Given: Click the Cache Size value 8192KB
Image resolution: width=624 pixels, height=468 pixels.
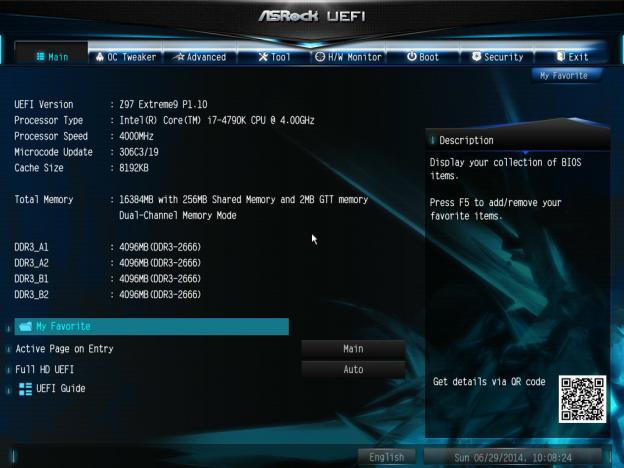Looking at the screenshot, I should tap(134, 168).
